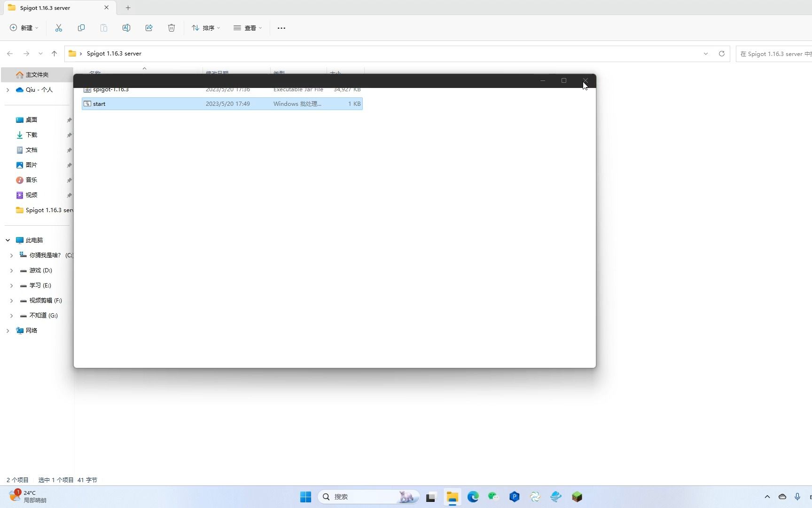The width and height of the screenshot is (812, 508).
Task: Refresh the current folder view
Action: click(722, 54)
